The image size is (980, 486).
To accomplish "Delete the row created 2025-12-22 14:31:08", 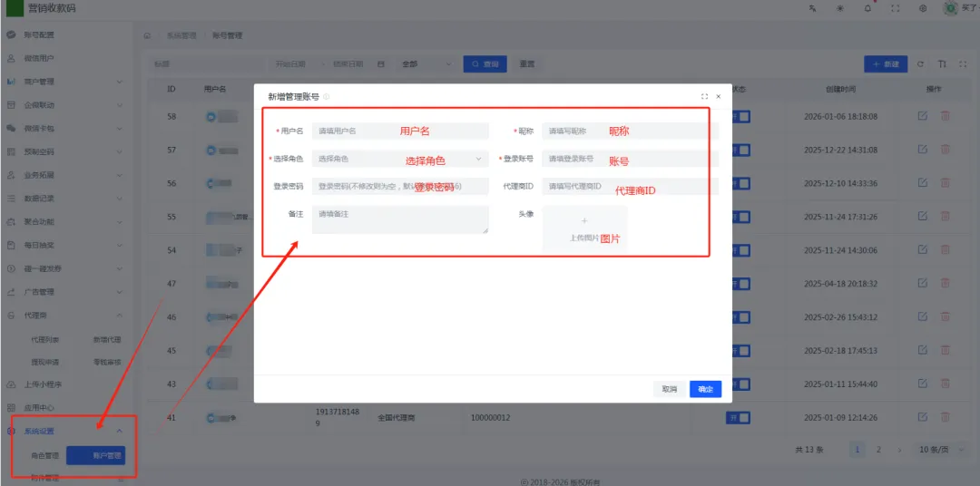I will (945, 150).
